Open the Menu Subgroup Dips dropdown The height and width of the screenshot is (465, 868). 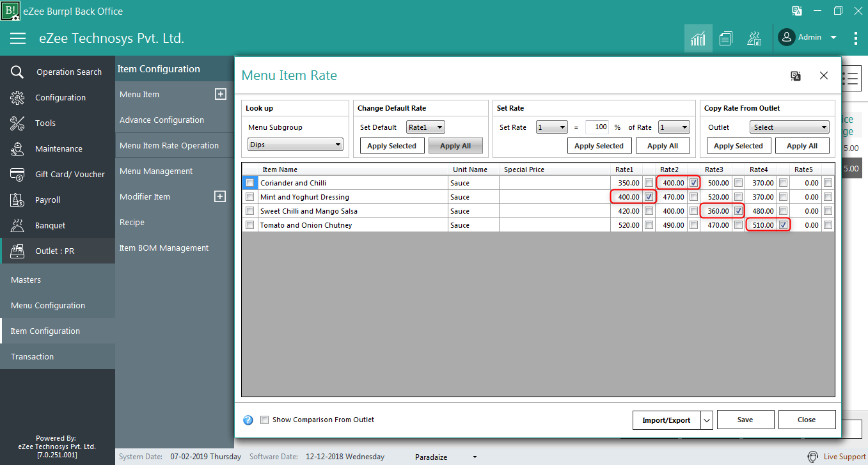(296, 145)
